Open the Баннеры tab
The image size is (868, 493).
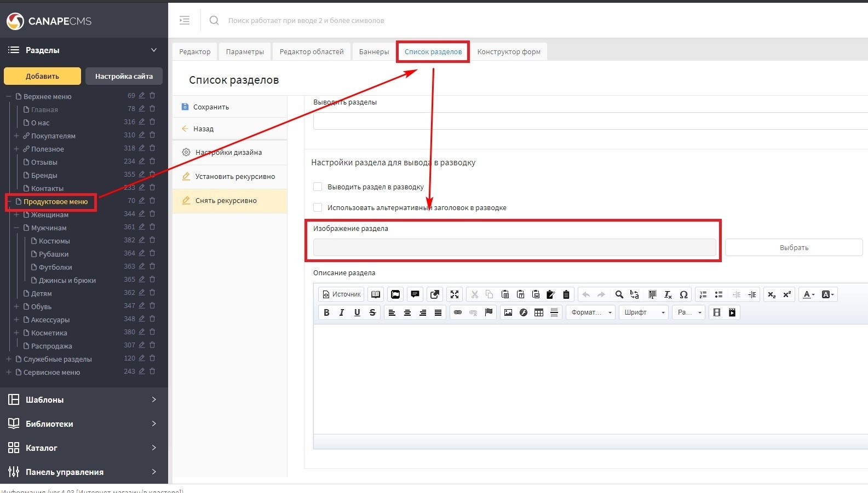(373, 51)
